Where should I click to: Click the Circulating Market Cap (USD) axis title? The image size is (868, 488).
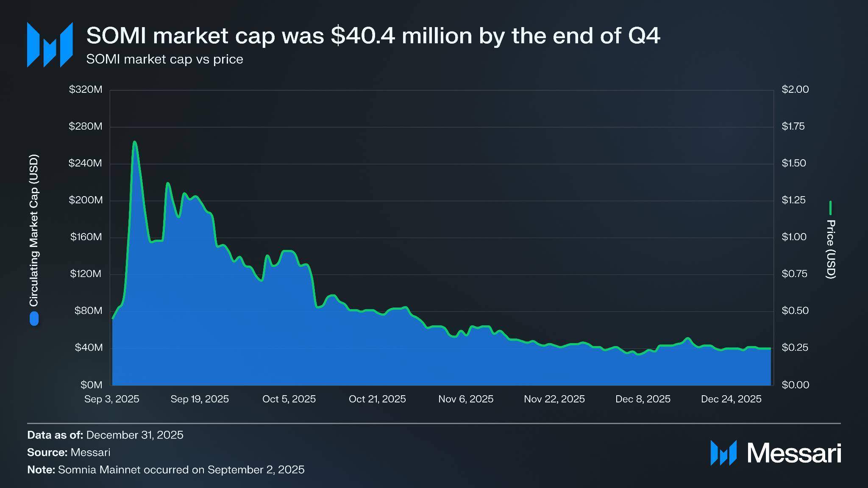coord(34,230)
